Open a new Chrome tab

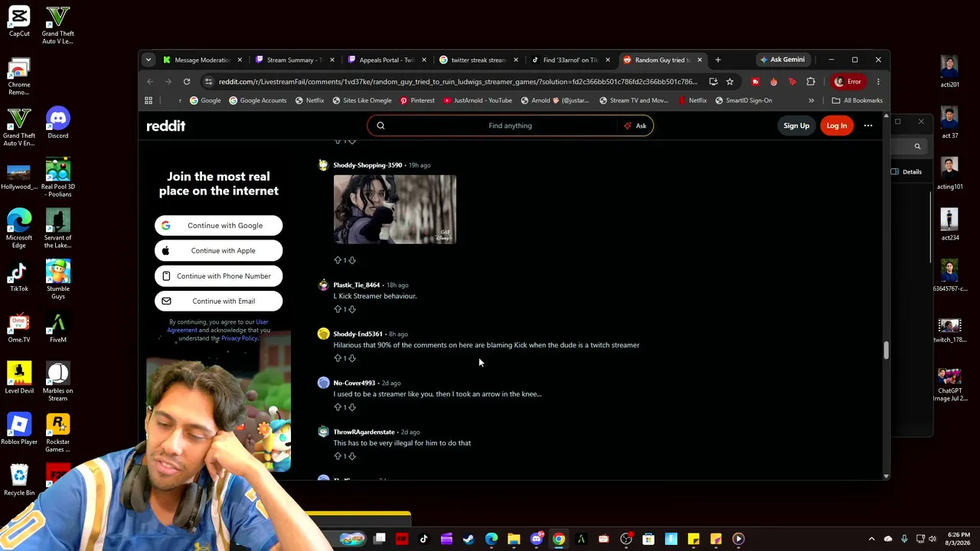point(717,60)
